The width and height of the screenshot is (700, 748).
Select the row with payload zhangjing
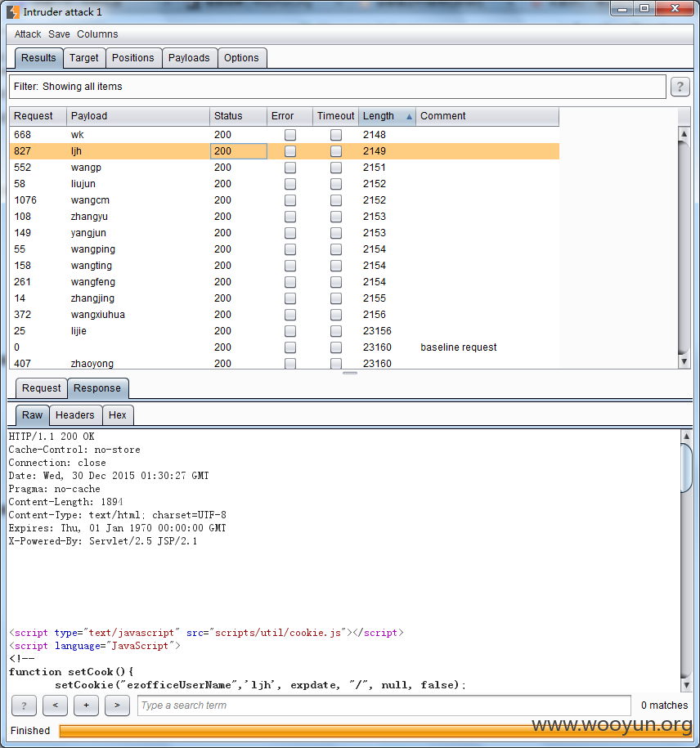click(285, 298)
